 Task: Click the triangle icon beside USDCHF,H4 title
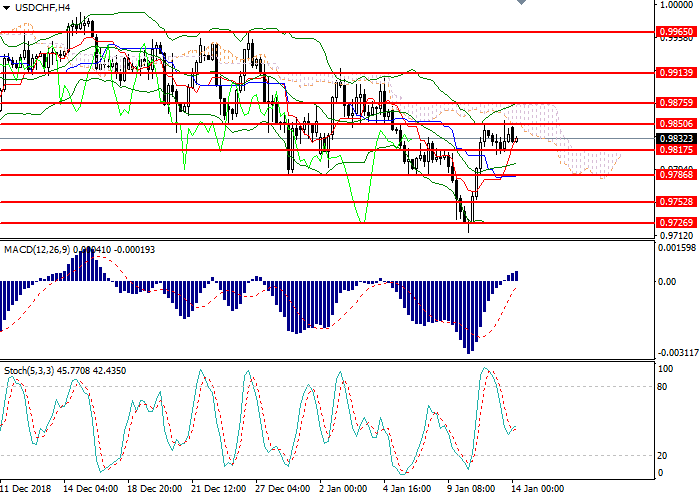point(7,8)
